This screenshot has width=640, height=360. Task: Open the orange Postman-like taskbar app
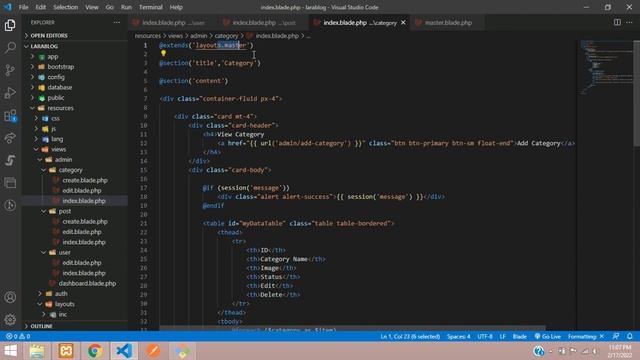click(x=153, y=351)
